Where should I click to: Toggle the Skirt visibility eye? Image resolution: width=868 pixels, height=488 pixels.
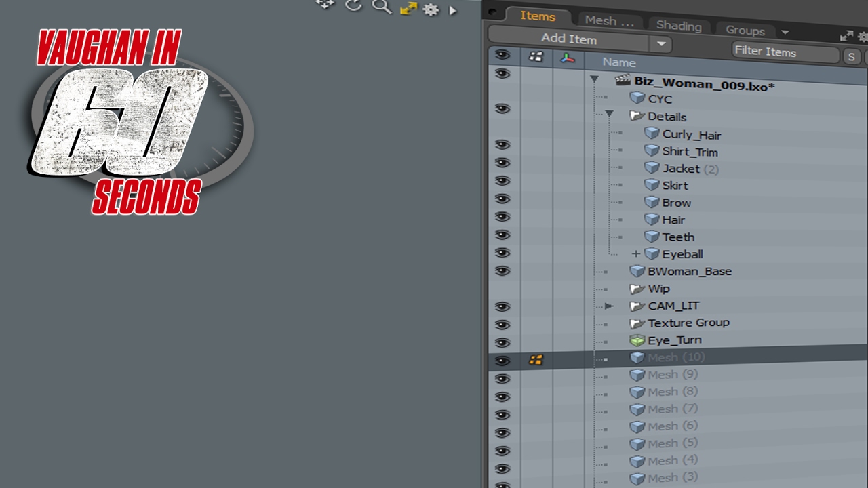point(502,181)
